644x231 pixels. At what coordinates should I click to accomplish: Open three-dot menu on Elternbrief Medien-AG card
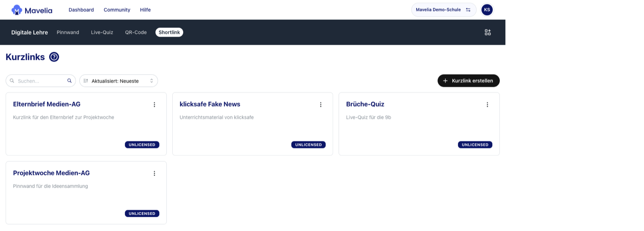point(154,104)
